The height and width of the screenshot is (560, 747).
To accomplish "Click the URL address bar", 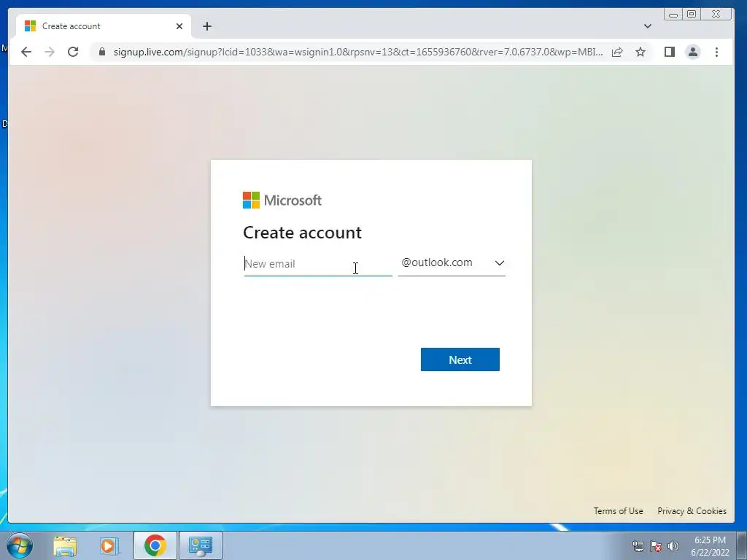I will click(357, 52).
